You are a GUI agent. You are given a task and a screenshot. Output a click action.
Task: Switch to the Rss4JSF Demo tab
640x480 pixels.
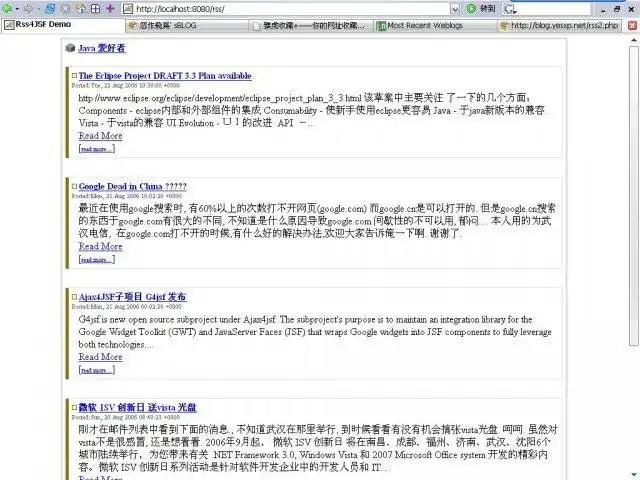click(x=63, y=25)
